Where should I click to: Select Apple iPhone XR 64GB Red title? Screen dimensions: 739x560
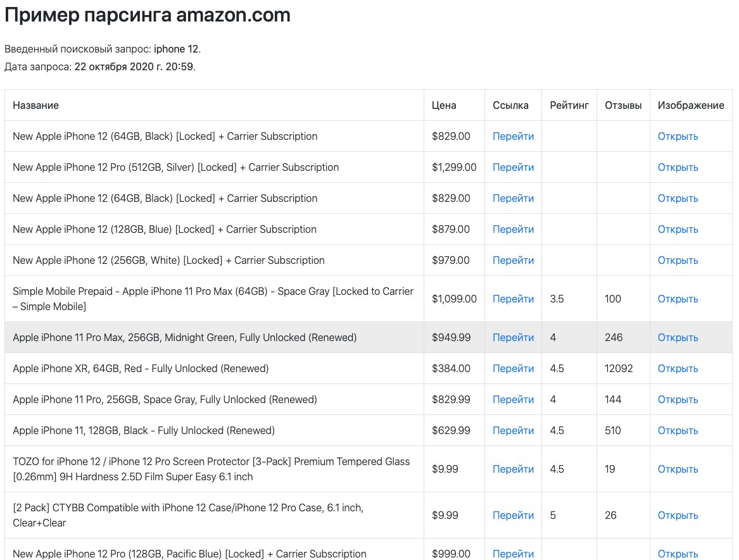pyautogui.click(x=141, y=369)
